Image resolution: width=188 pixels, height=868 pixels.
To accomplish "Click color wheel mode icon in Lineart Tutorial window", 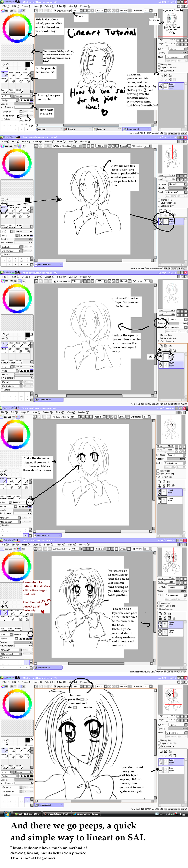I will tap(3, 10).
